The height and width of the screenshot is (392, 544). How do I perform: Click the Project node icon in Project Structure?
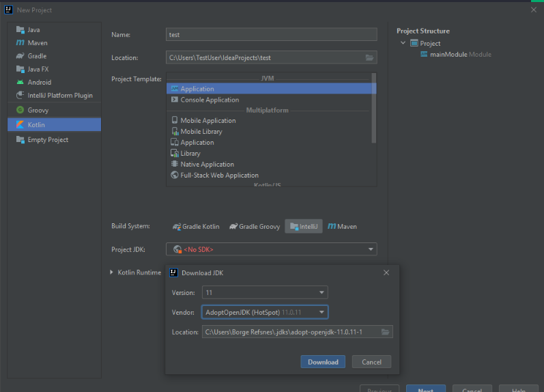coord(414,43)
